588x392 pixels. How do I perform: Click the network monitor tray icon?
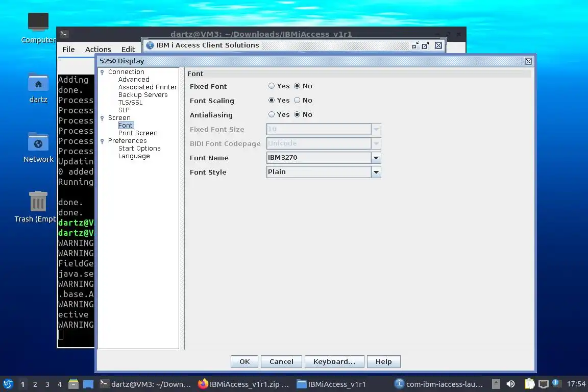tap(544, 384)
